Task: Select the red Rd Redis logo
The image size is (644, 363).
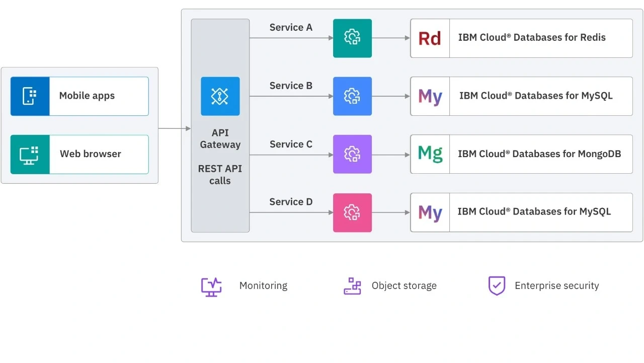Action: tap(430, 38)
